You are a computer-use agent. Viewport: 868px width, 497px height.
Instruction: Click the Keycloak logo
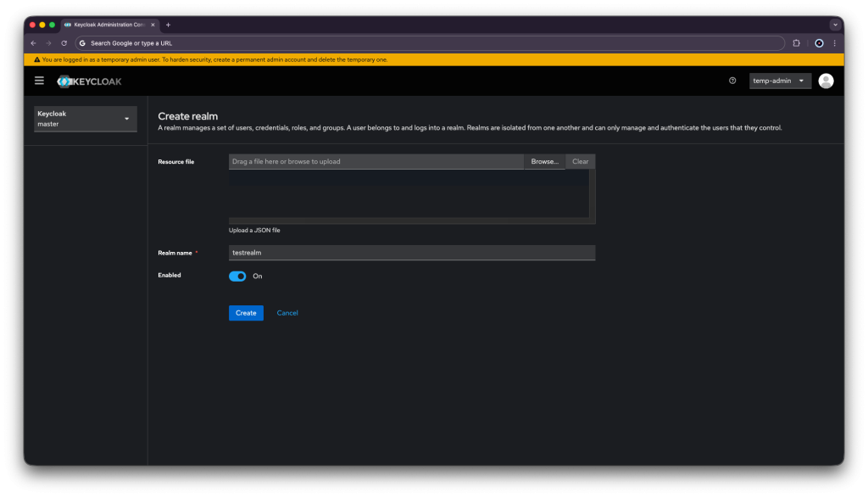[89, 81]
